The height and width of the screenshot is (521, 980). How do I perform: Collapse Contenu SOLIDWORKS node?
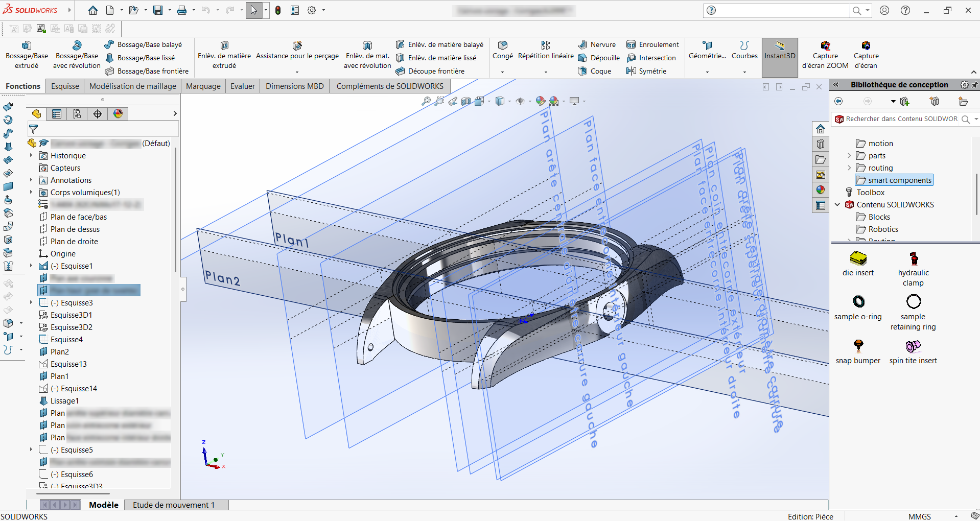837,204
